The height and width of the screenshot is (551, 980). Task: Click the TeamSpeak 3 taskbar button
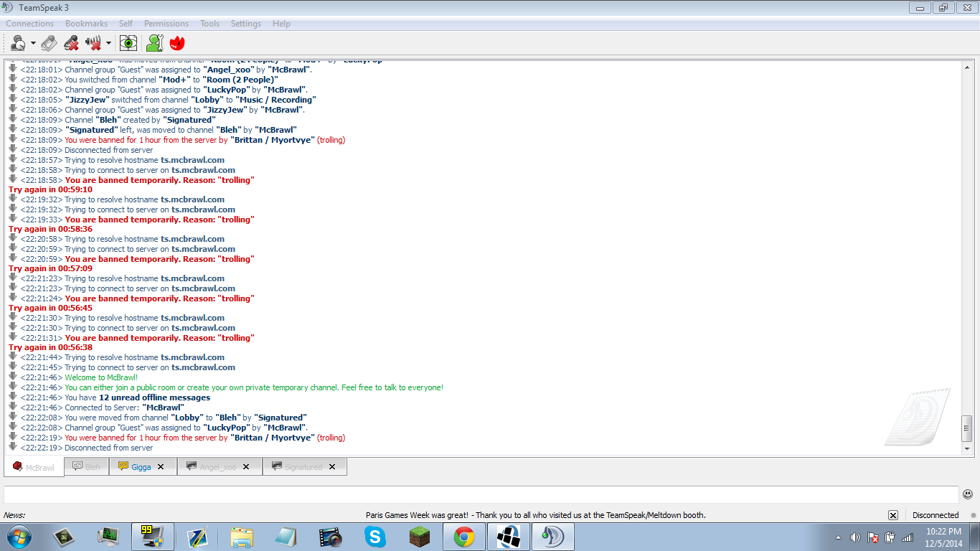[553, 537]
